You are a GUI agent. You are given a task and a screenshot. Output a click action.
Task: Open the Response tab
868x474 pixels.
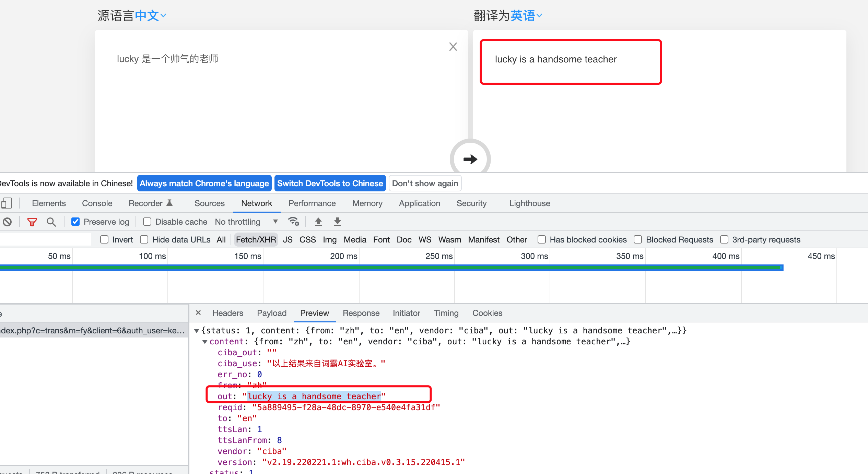click(x=361, y=313)
